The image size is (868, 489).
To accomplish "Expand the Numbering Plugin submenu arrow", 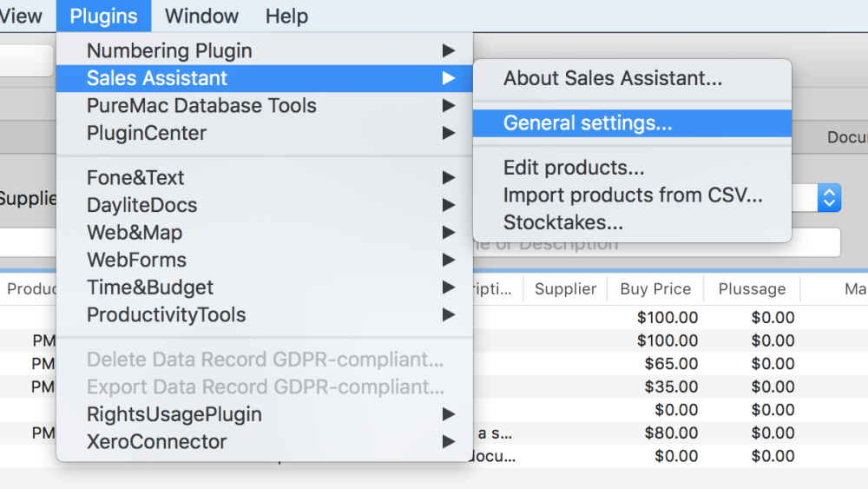I will [448, 50].
